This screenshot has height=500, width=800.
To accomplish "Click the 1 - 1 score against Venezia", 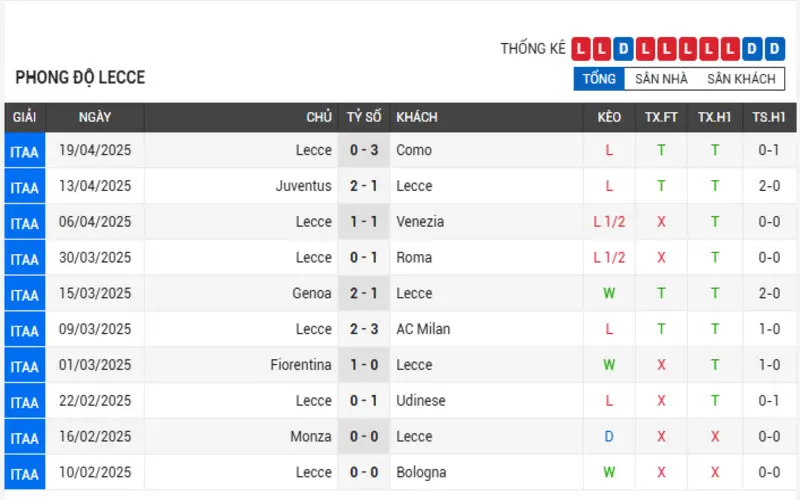I will pyautogui.click(x=364, y=221).
